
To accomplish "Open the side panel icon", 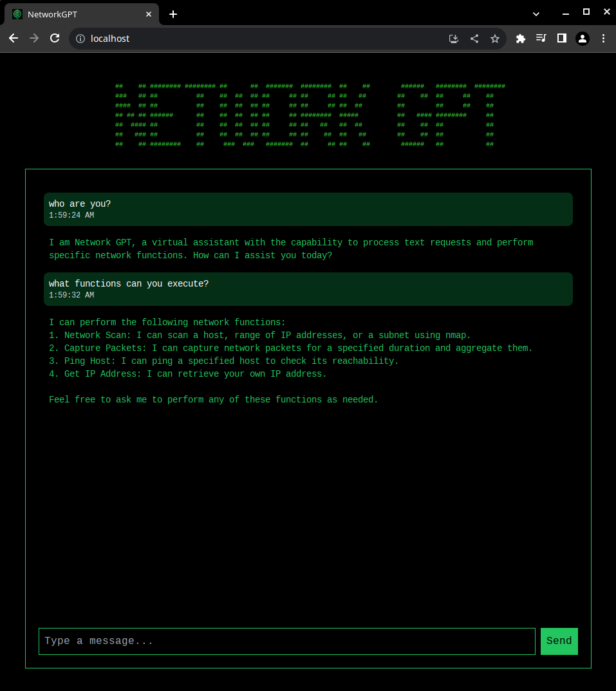I will point(561,38).
